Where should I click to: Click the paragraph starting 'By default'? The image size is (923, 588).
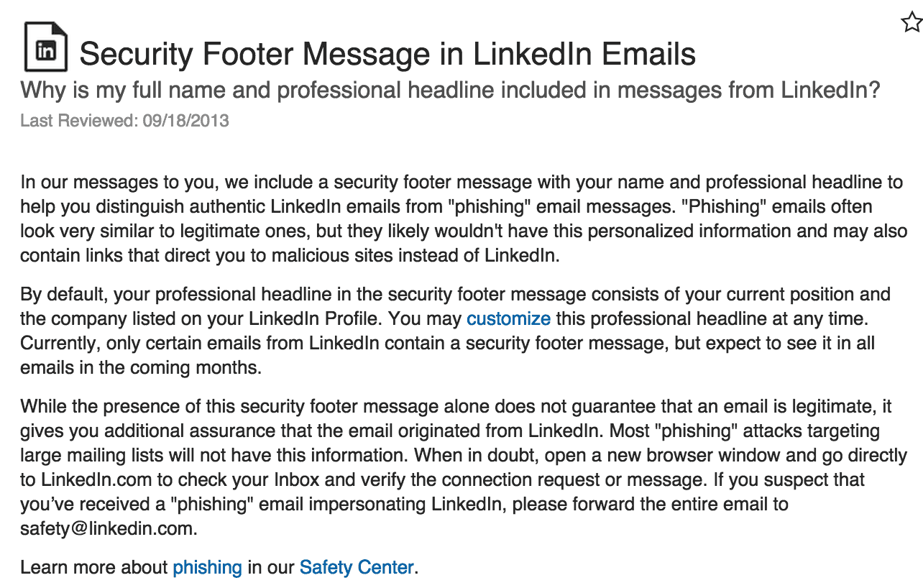[456, 331]
